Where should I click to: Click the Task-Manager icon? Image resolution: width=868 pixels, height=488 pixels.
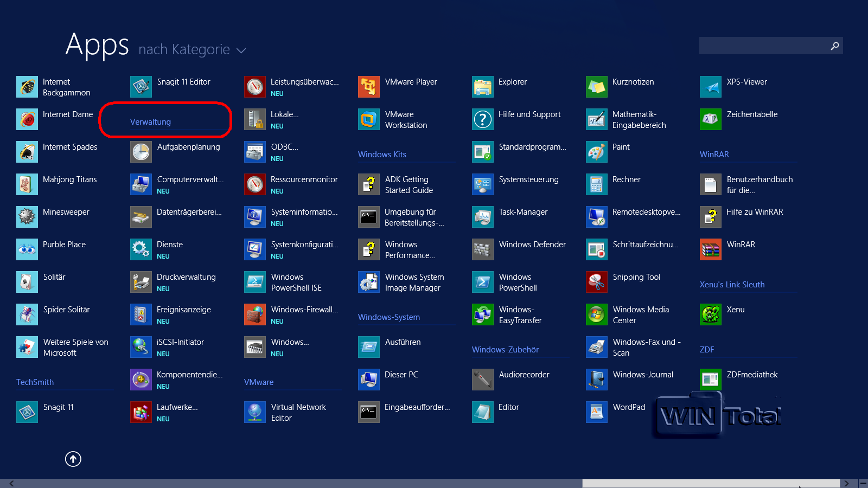pos(482,217)
